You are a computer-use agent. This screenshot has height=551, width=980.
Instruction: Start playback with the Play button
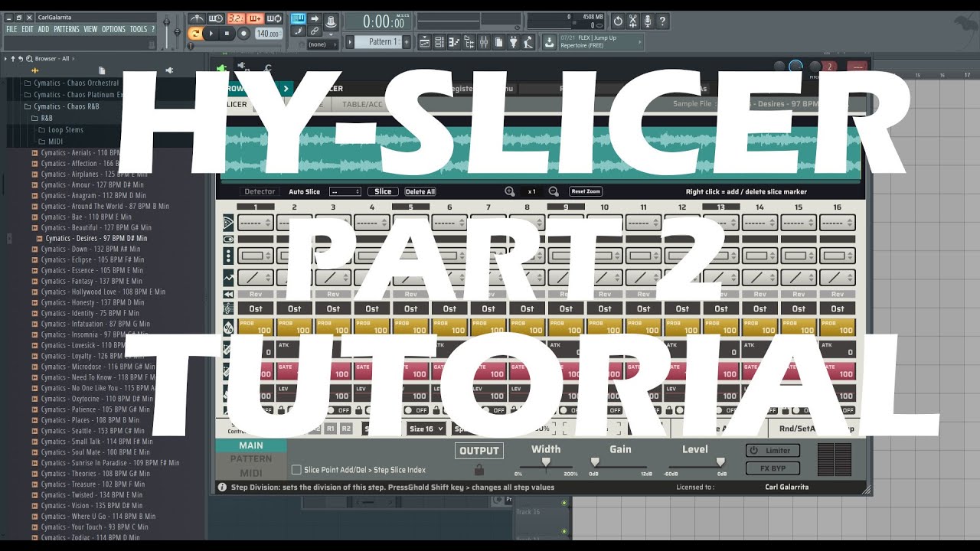tap(211, 33)
